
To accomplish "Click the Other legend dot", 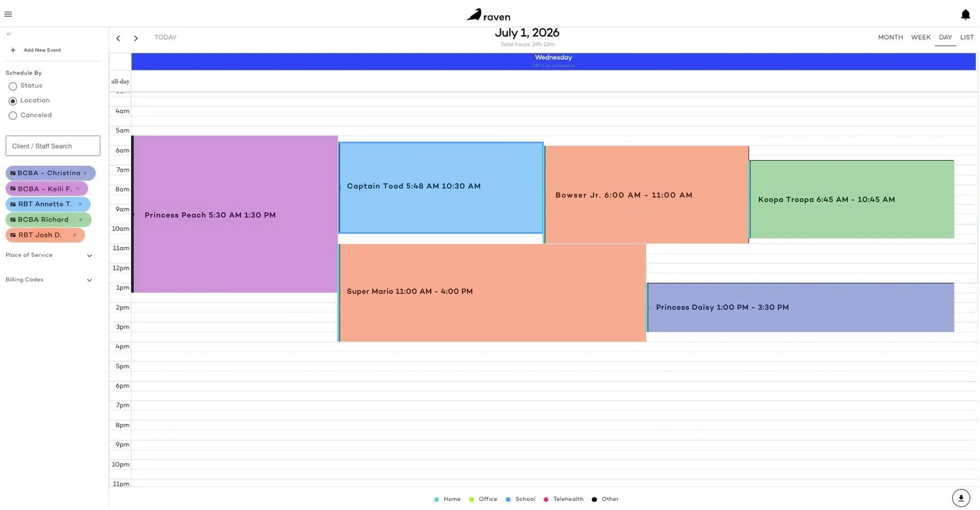I will point(594,500).
